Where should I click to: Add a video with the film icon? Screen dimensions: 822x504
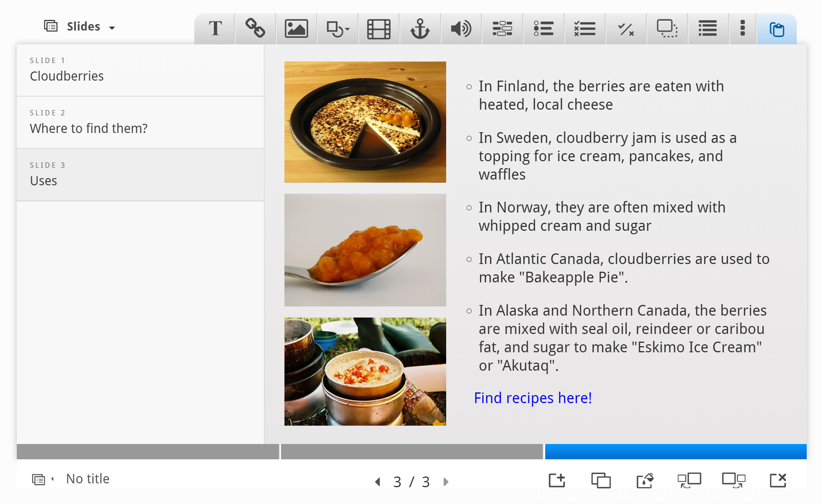(x=379, y=29)
